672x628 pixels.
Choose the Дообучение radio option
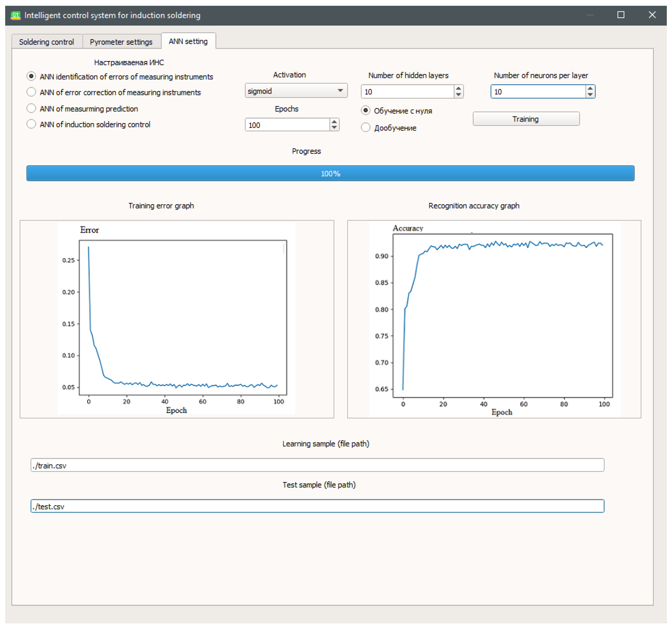coord(365,127)
